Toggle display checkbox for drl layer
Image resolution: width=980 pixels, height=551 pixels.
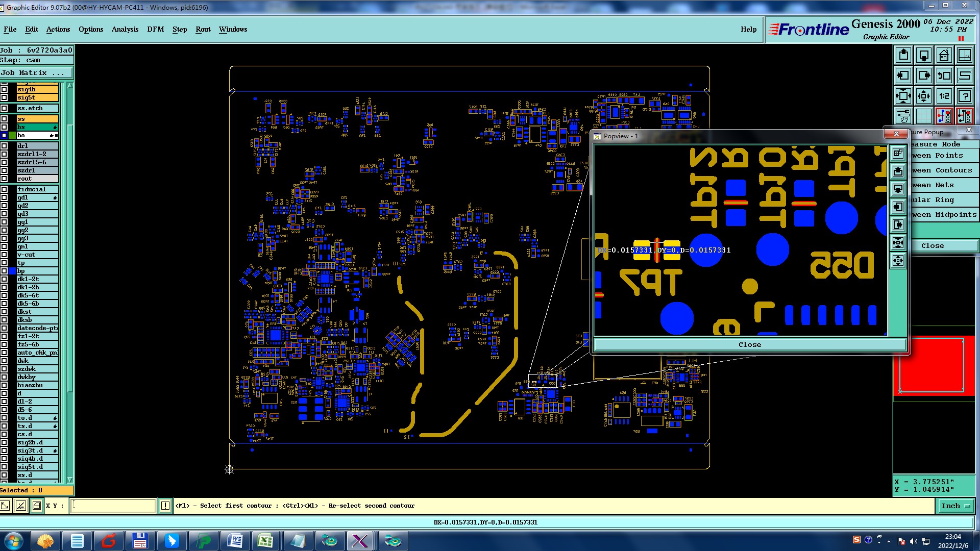(4, 146)
